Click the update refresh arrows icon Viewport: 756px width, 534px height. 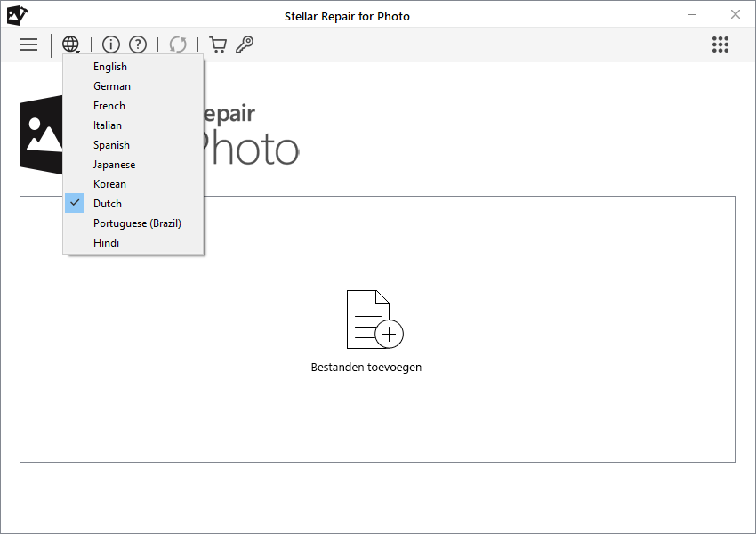click(178, 44)
